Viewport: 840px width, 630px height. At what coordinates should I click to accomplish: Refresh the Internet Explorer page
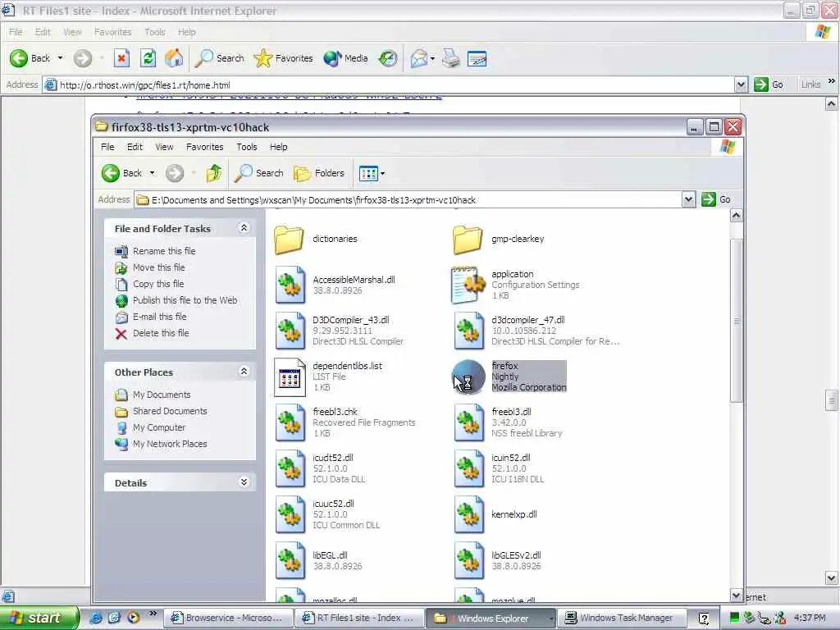(x=148, y=58)
